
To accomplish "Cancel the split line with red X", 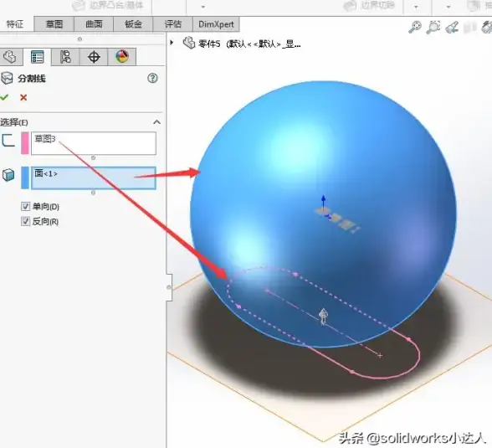I will [23, 98].
